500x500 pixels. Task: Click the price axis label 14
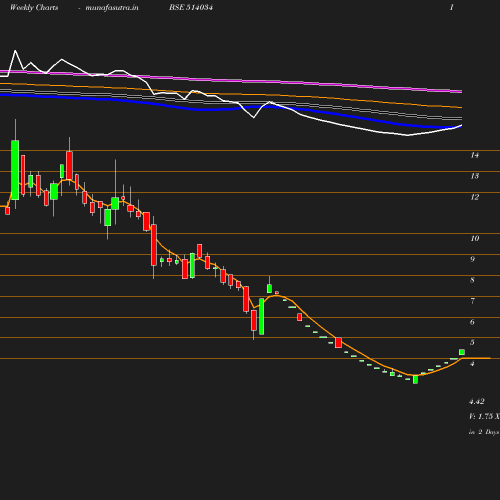coord(475,155)
